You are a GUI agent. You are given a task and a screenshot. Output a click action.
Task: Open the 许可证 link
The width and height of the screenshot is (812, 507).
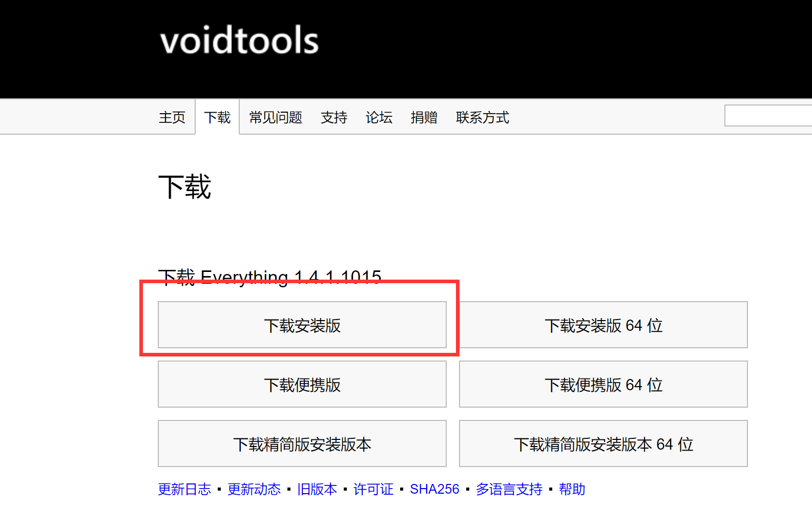[x=373, y=489]
